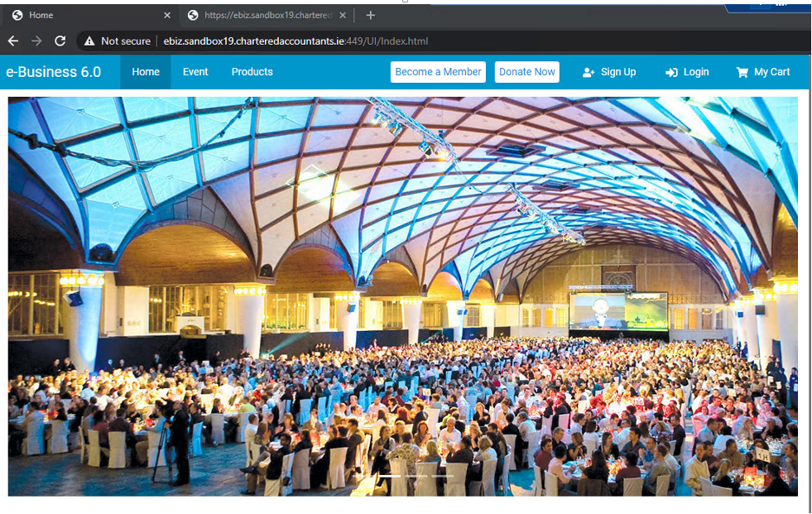The width and height of the screenshot is (812, 514).
Task: Go back with the browser back arrow
Action: (x=13, y=41)
